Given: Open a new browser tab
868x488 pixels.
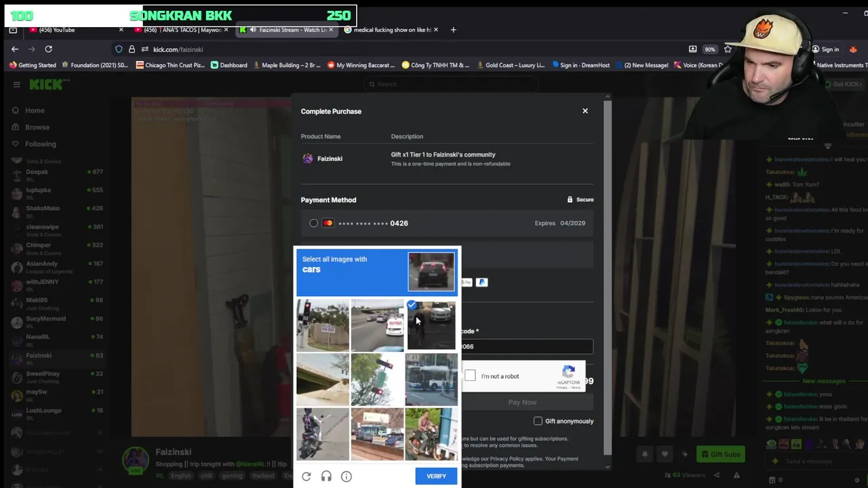Looking at the screenshot, I should click(x=453, y=30).
